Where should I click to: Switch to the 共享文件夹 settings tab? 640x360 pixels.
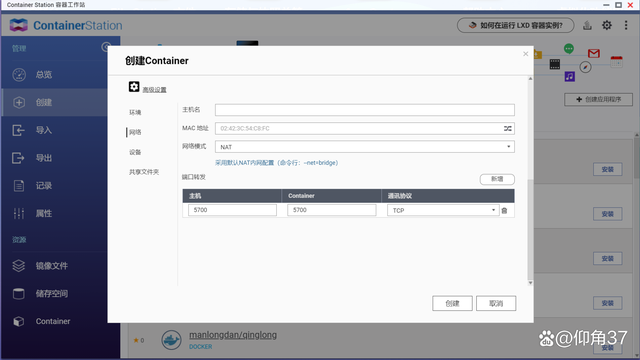tap(144, 172)
